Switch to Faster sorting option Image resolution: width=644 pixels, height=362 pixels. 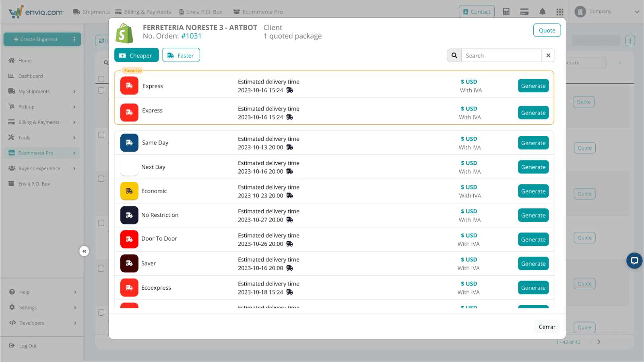pyautogui.click(x=181, y=56)
